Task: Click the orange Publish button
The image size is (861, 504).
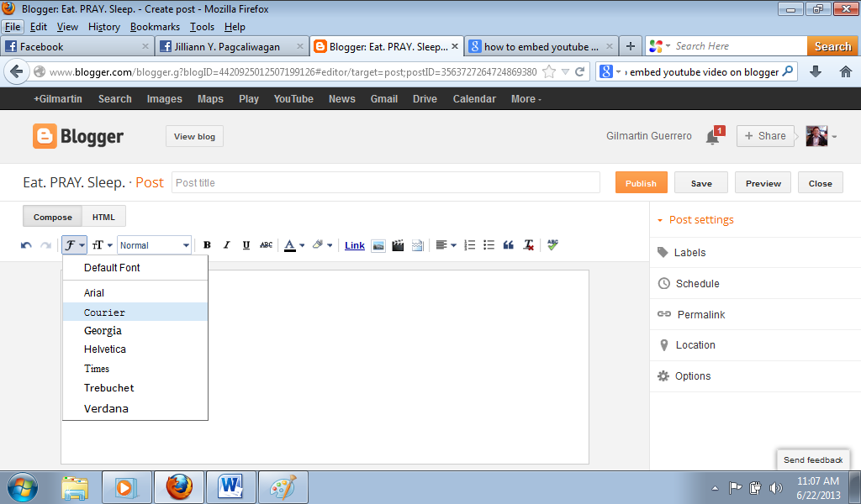Action: (x=641, y=183)
